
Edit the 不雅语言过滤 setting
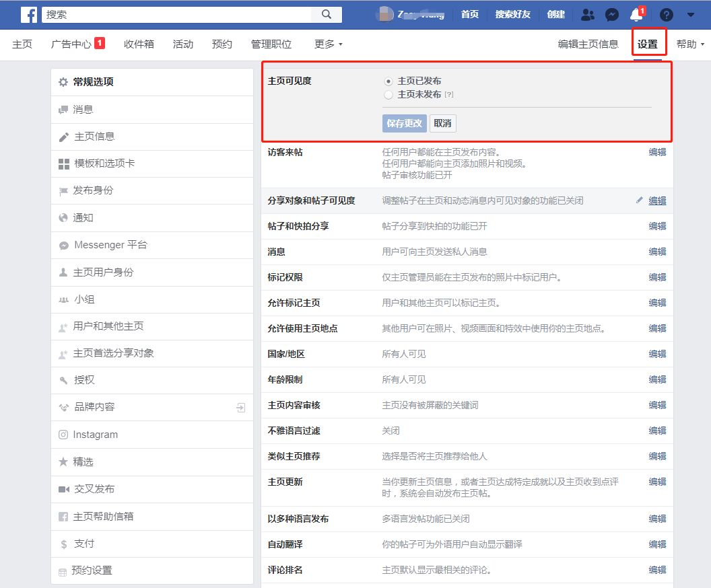tap(657, 431)
